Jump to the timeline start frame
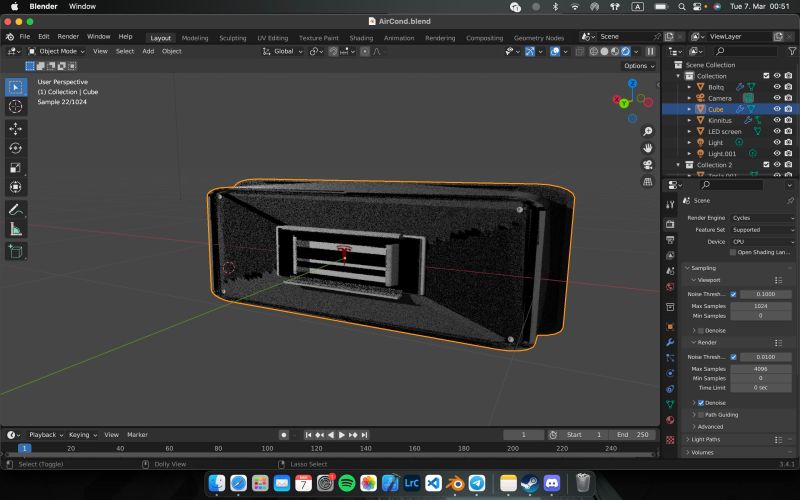Screen dimensions: 800x500 [x=308, y=435]
